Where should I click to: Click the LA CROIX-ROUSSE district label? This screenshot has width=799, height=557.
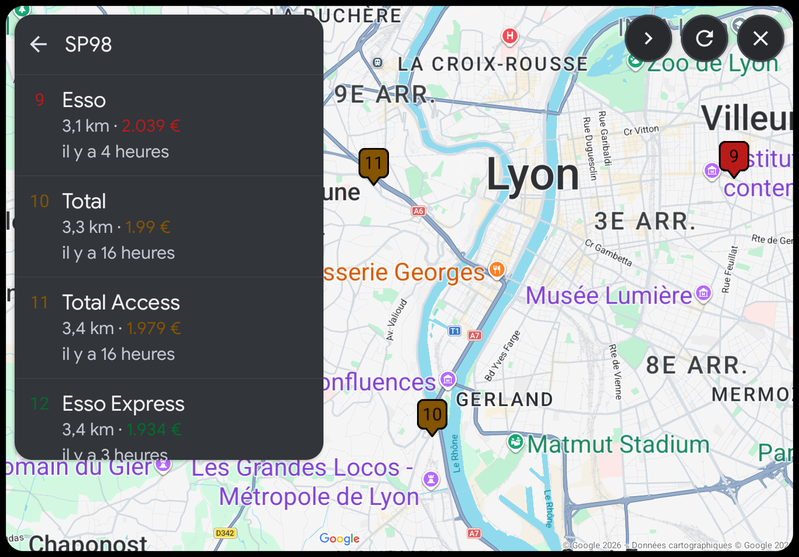pos(493,64)
